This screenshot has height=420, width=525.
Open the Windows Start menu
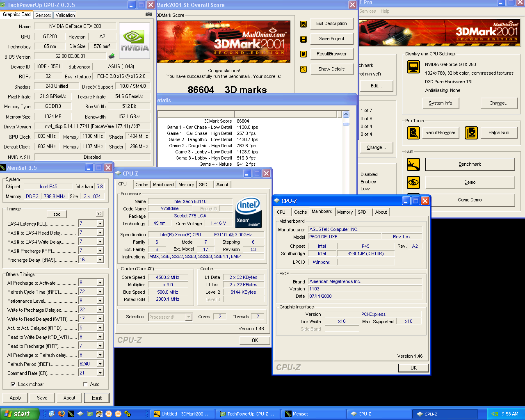click(19, 414)
